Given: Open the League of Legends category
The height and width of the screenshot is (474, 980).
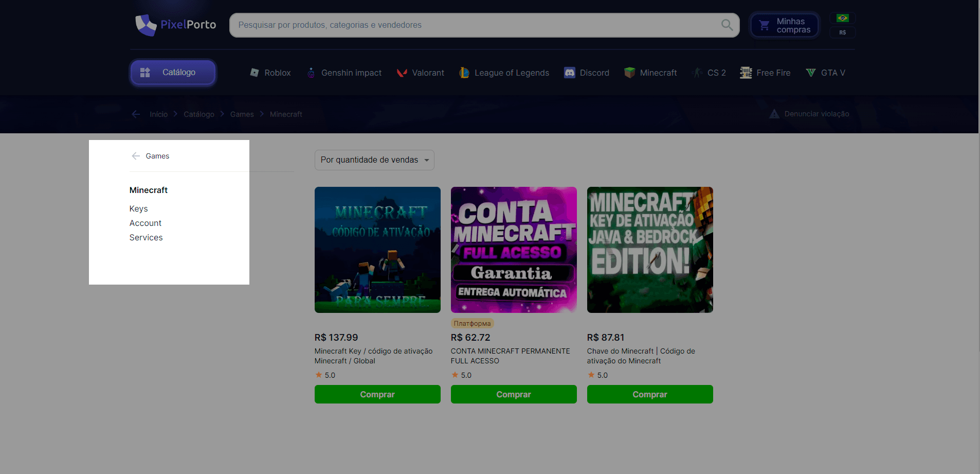Looking at the screenshot, I should 504,73.
